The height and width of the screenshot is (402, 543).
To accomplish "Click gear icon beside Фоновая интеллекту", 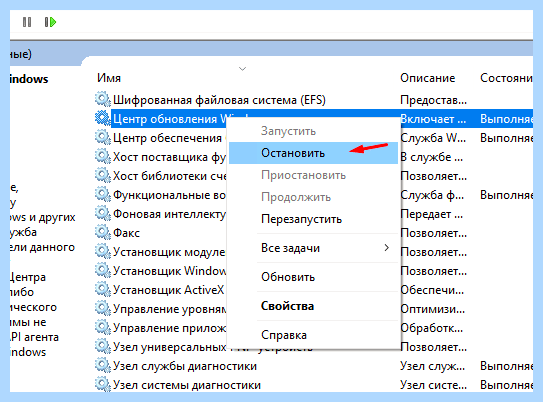I will click(103, 214).
